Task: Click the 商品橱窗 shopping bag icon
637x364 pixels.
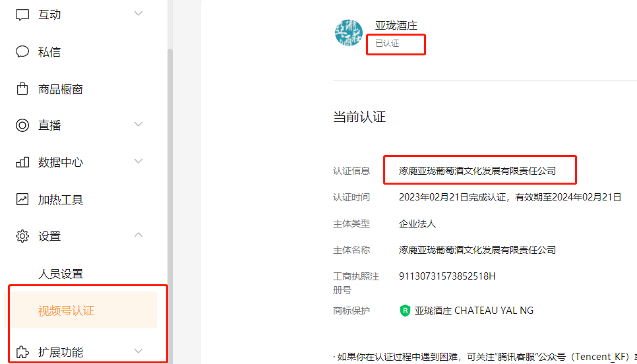Action: [22, 88]
